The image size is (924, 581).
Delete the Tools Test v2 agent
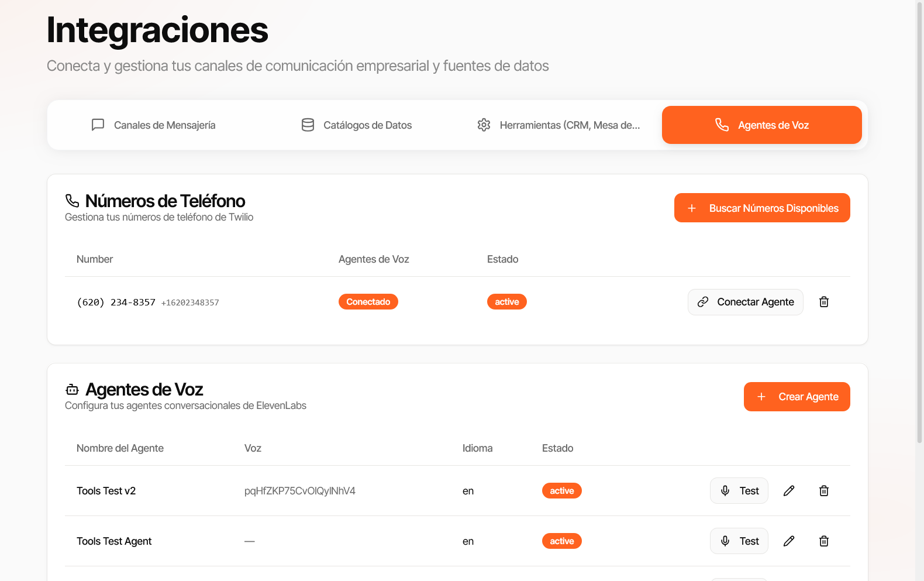[x=824, y=491]
